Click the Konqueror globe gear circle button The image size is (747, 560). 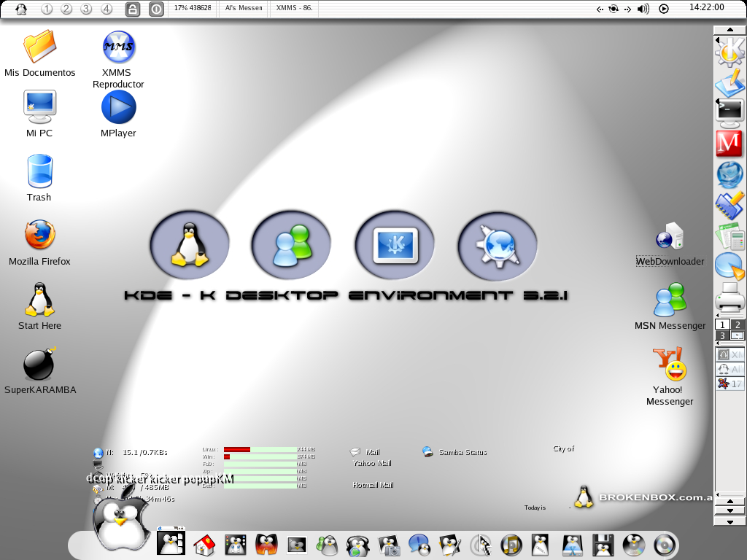(498, 246)
